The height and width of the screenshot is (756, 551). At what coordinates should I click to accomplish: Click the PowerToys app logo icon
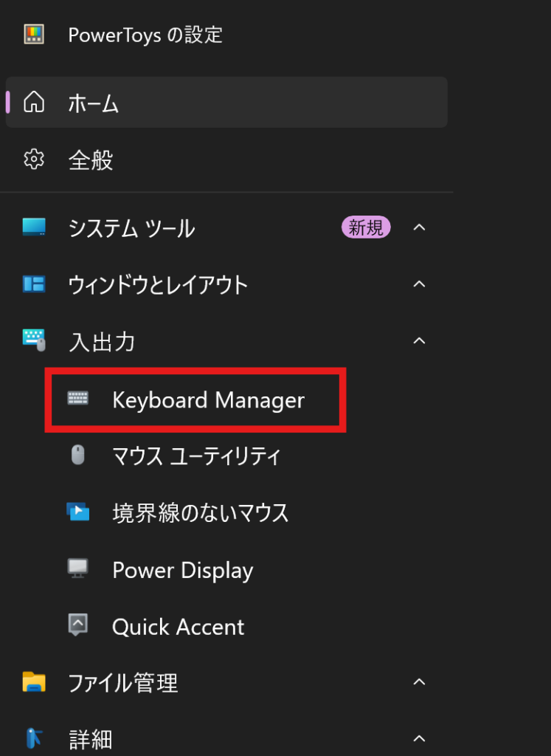tap(34, 34)
